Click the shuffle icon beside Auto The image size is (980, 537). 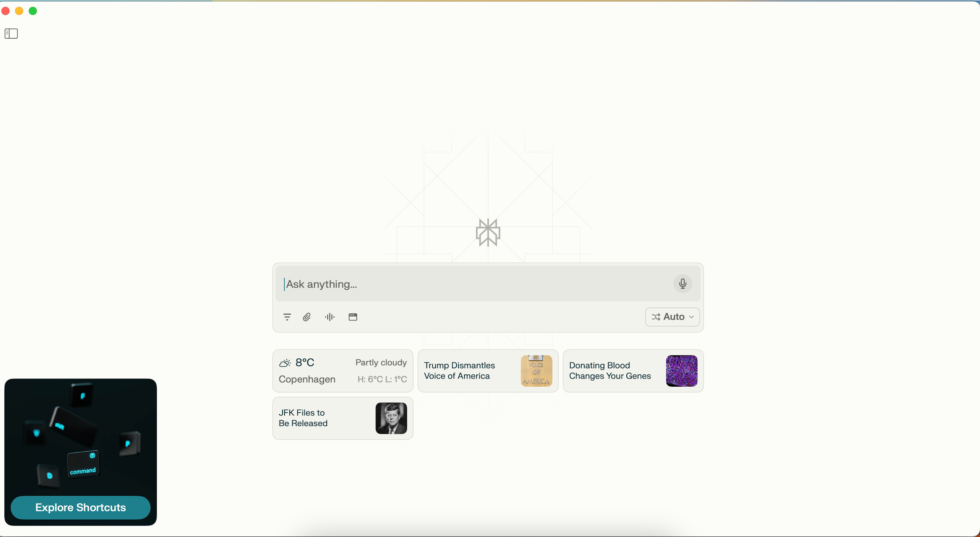pos(656,317)
